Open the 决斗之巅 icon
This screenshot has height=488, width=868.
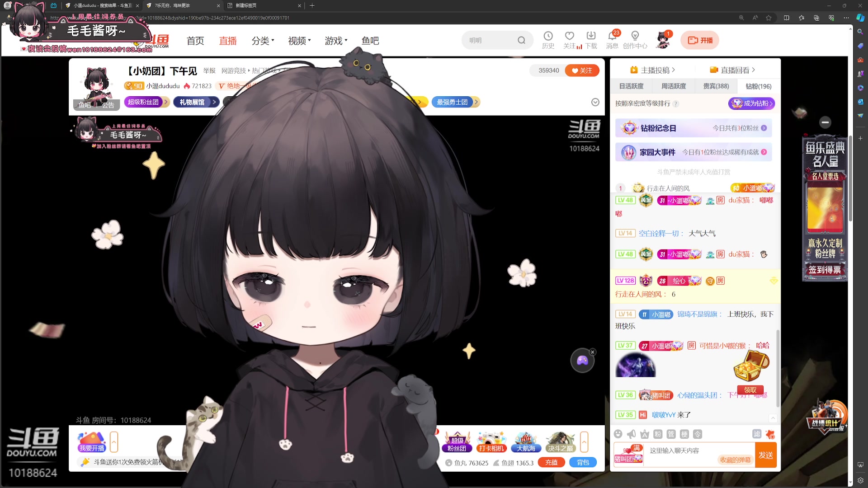561,442
